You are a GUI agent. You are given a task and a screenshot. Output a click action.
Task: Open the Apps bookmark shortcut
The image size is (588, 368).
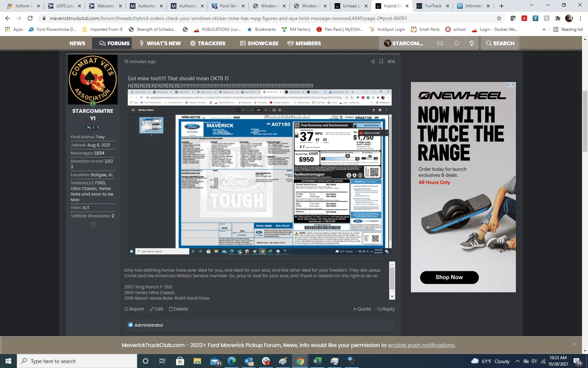14,29
